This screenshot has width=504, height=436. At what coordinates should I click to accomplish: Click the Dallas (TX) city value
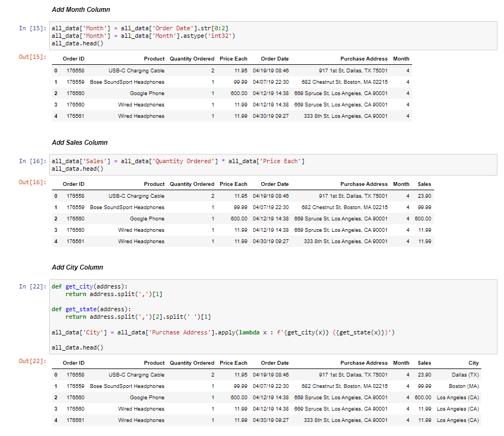[466, 374]
